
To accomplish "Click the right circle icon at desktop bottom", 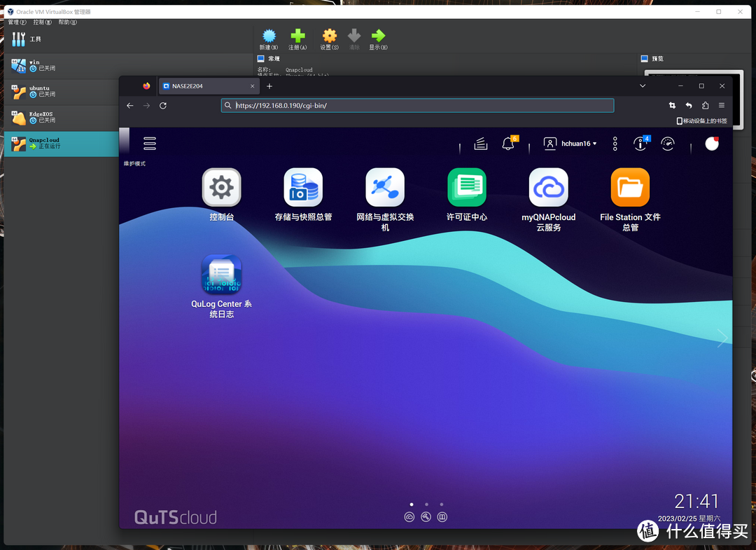I will (x=442, y=517).
